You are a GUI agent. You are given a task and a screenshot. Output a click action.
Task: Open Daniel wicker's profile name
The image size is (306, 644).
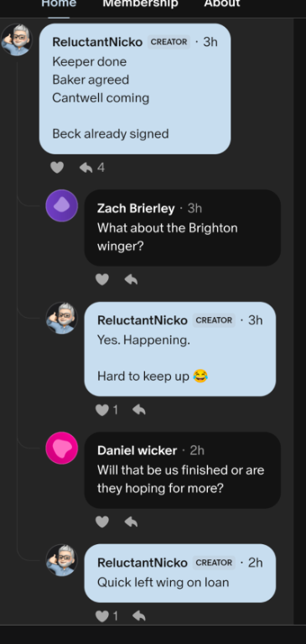[x=137, y=450]
